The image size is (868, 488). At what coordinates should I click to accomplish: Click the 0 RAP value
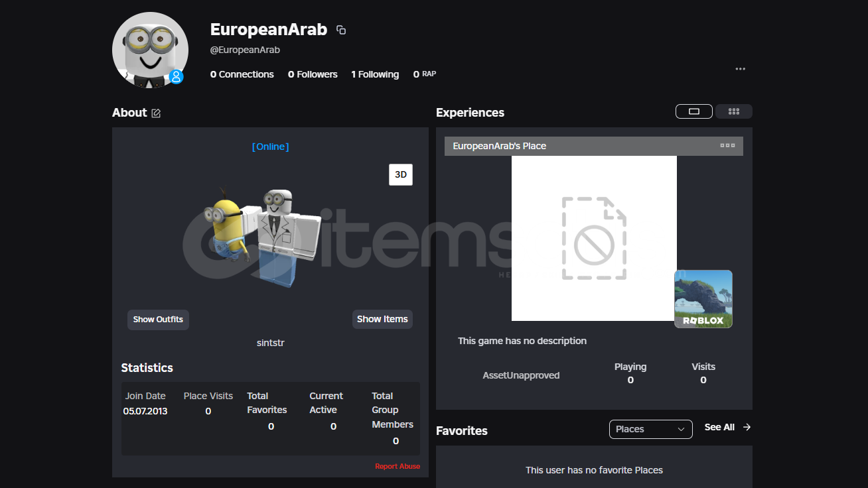[425, 74]
